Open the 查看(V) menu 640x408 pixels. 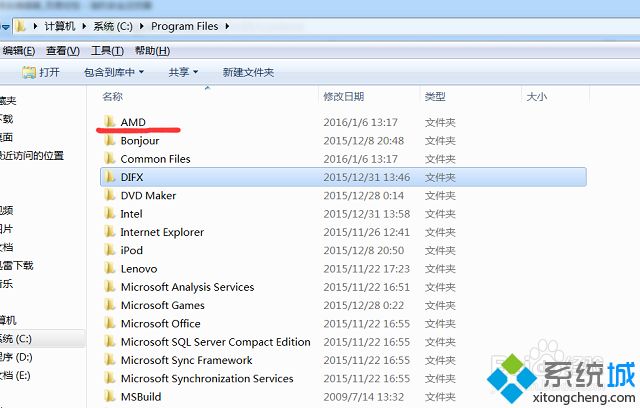63,51
